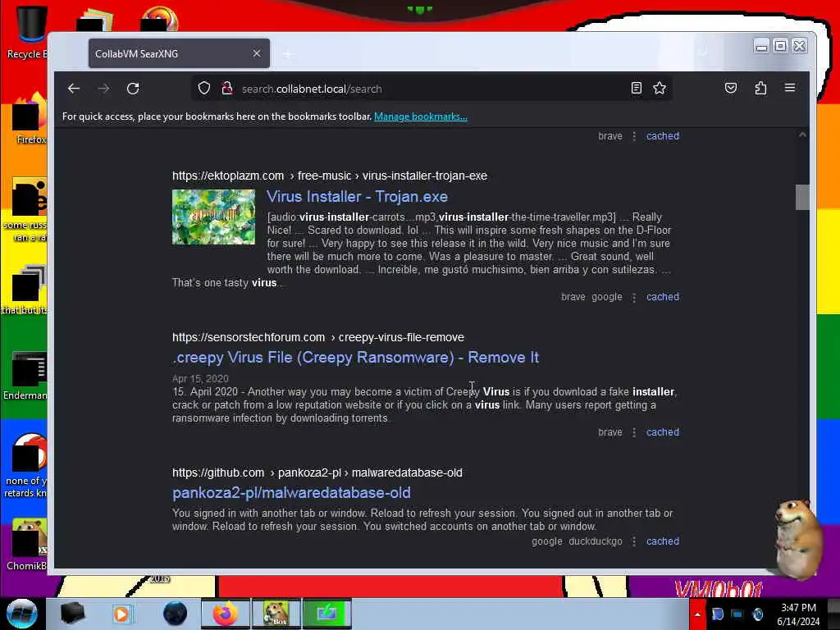Open cached link for the sensorstechforum result

(663, 432)
